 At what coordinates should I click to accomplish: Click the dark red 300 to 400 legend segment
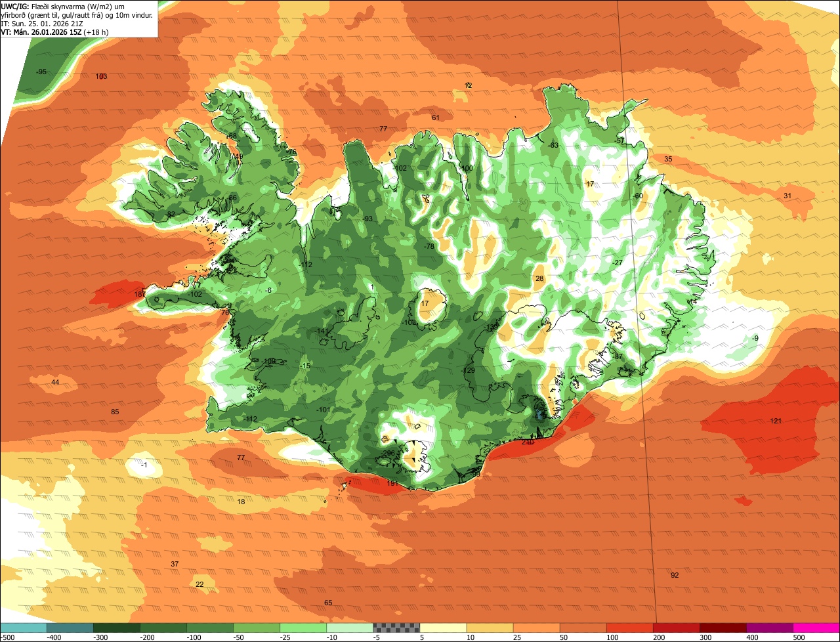723,628
